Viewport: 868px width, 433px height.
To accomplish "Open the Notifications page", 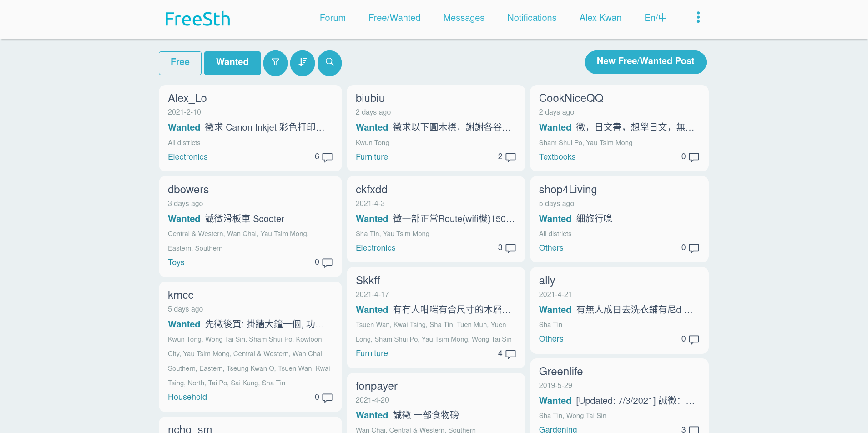I will click(532, 18).
